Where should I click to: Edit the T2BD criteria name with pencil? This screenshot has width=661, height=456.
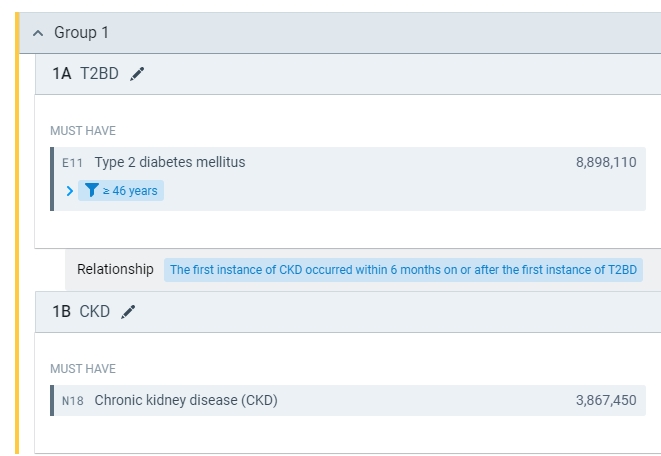[137, 74]
